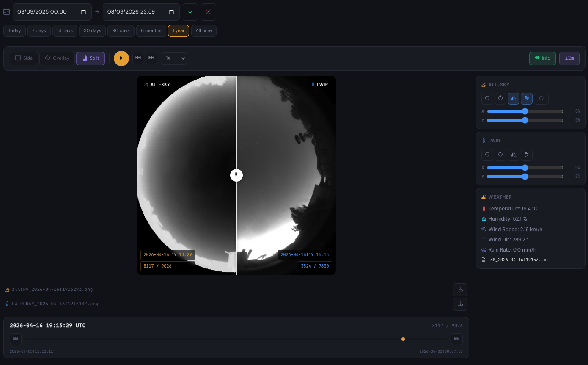Screen dimensions: 588x365
Task: Click the Humidity: 52.1 % reading
Action: pyautogui.click(x=508, y=219)
